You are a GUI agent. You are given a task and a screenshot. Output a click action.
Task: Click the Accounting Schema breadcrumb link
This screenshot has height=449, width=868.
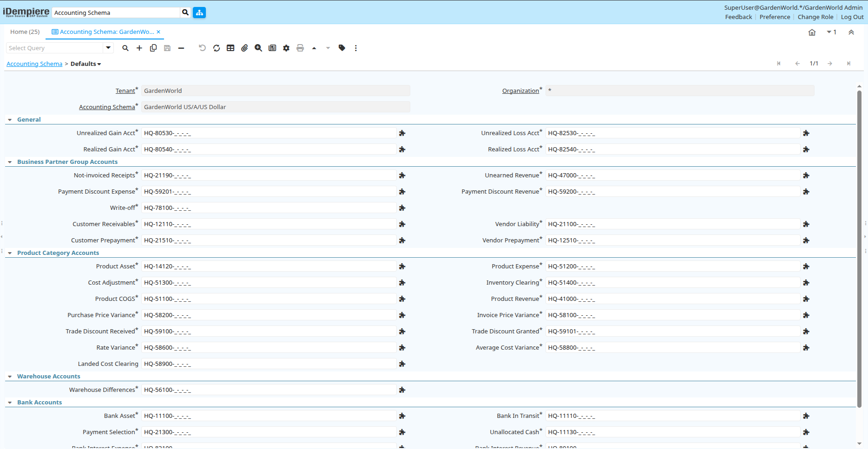[34, 64]
